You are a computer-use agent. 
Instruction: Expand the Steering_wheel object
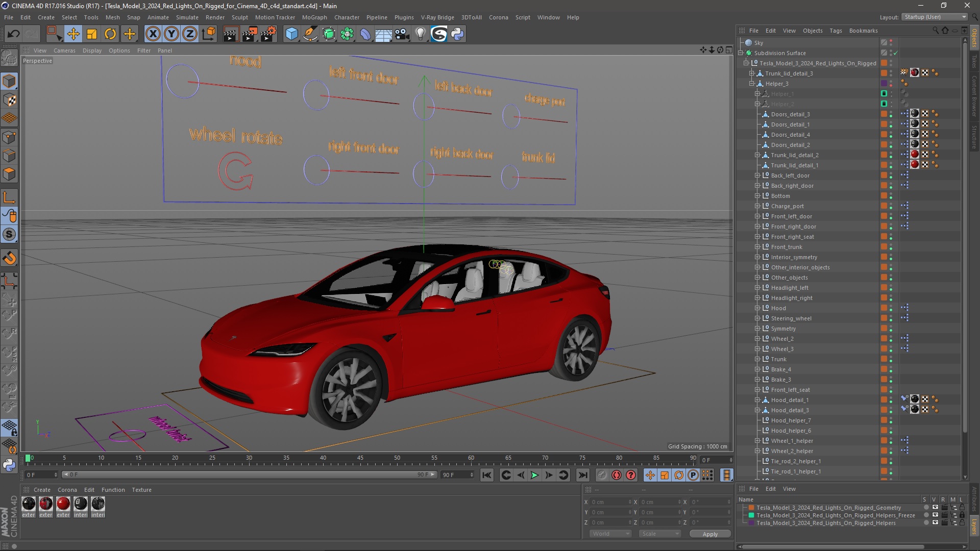757,318
